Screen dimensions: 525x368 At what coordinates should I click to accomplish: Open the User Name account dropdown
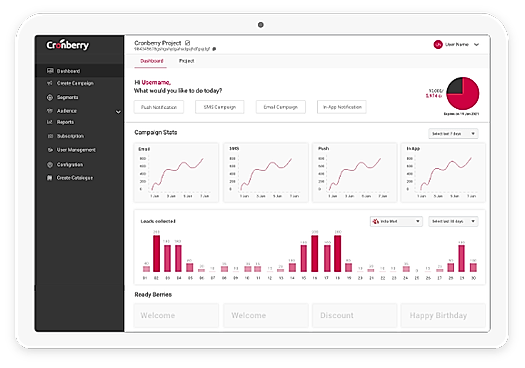pos(457,44)
